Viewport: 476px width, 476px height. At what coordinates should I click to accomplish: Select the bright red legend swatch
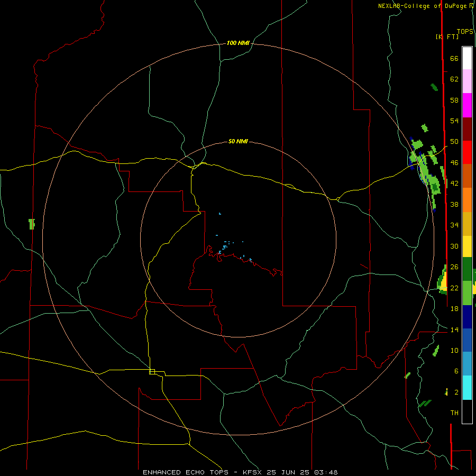467,152
